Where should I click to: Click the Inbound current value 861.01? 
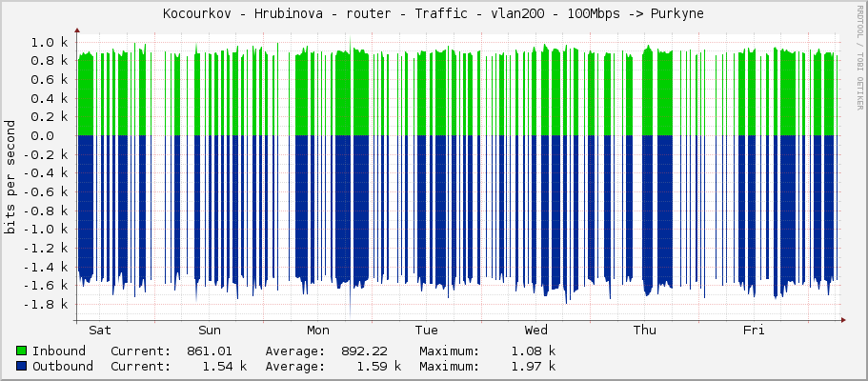click(210, 351)
